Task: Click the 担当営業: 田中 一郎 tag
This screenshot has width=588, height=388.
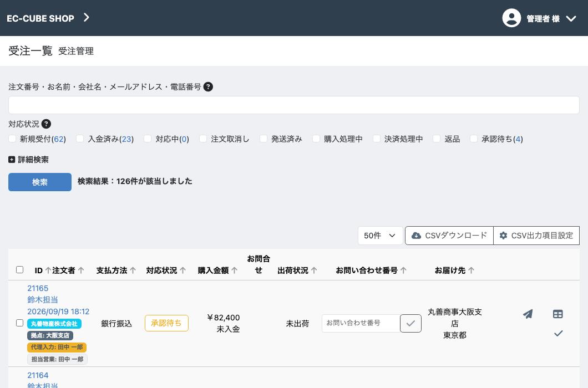Action: [x=57, y=359]
